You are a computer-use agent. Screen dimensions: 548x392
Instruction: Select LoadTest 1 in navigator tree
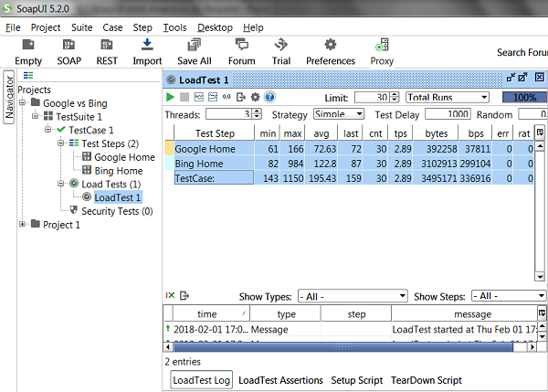click(x=117, y=197)
